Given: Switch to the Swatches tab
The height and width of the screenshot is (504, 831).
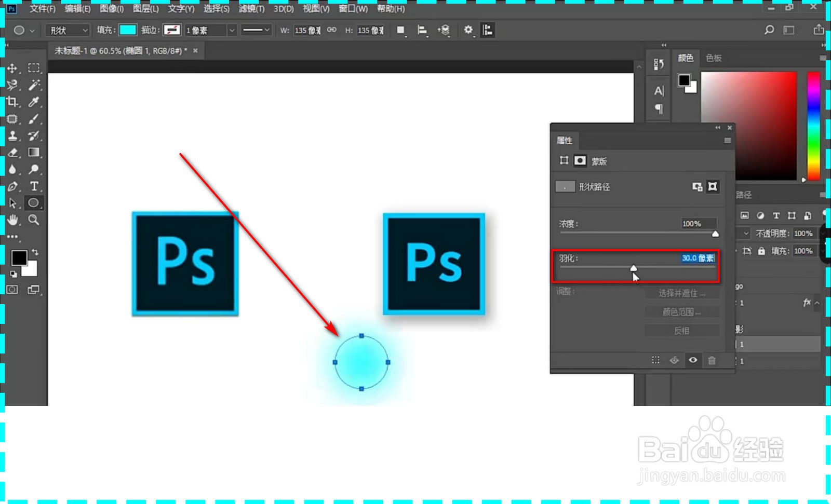Looking at the screenshot, I should click(x=714, y=58).
